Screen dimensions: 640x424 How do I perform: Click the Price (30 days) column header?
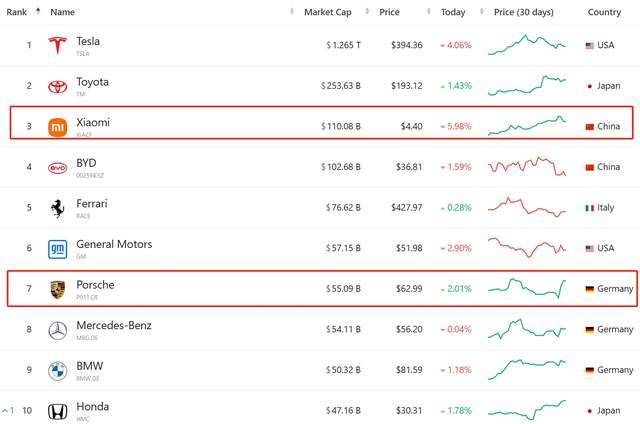tap(524, 12)
